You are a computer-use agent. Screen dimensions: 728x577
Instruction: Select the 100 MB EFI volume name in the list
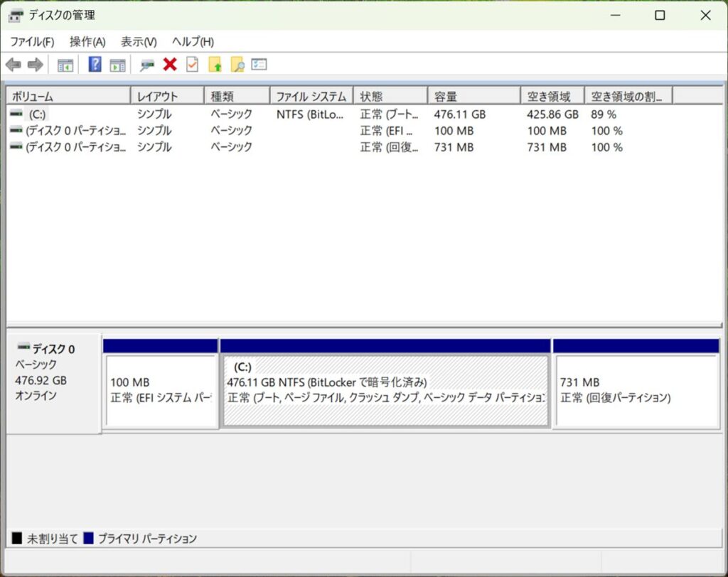pos(75,131)
